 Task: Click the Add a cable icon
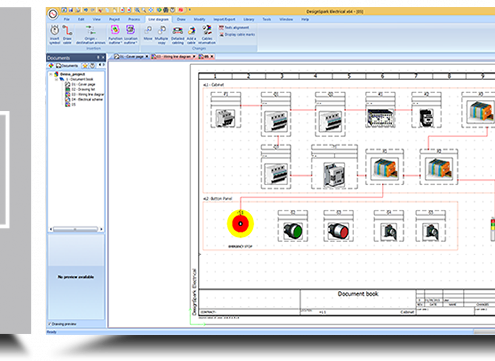[191, 34]
